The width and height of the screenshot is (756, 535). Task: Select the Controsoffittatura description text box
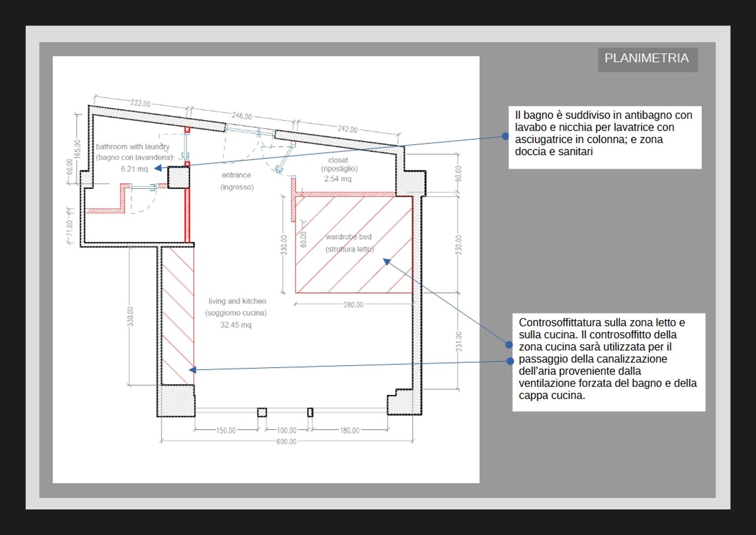pyautogui.click(x=608, y=362)
